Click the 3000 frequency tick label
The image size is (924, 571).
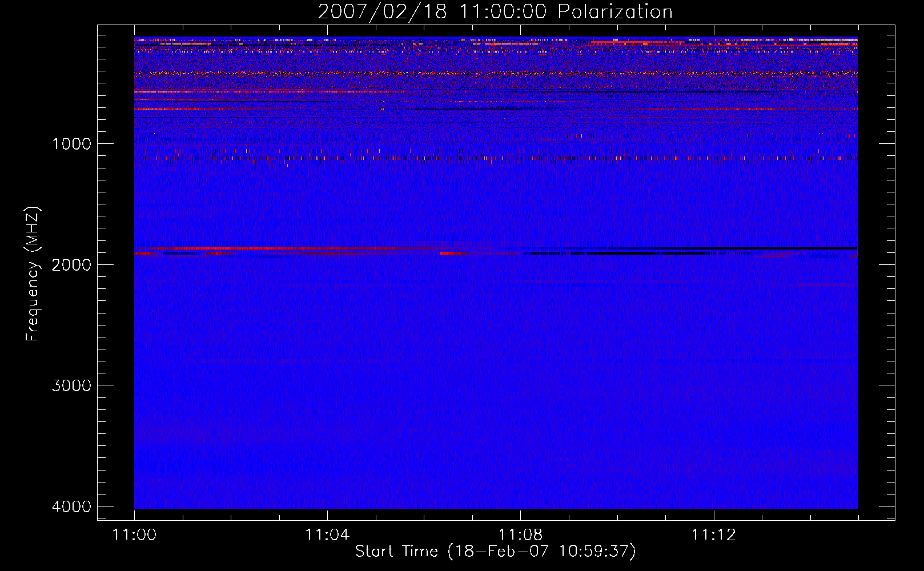pyautogui.click(x=71, y=385)
